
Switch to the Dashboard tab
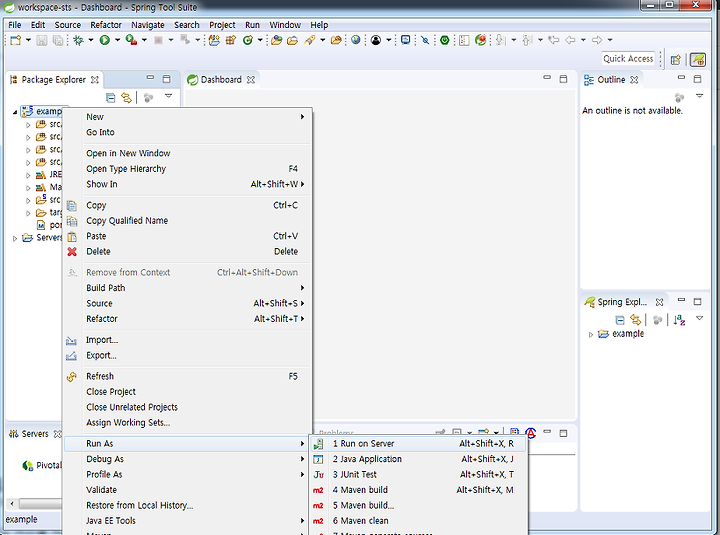221,79
